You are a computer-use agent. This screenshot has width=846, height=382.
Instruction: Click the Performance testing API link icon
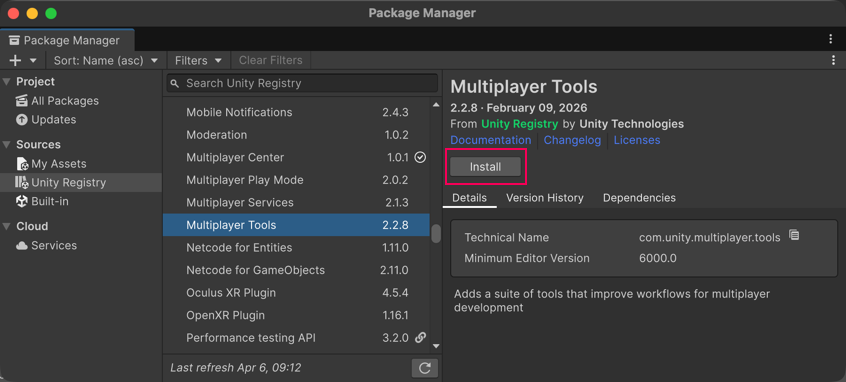tap(420, 338)
